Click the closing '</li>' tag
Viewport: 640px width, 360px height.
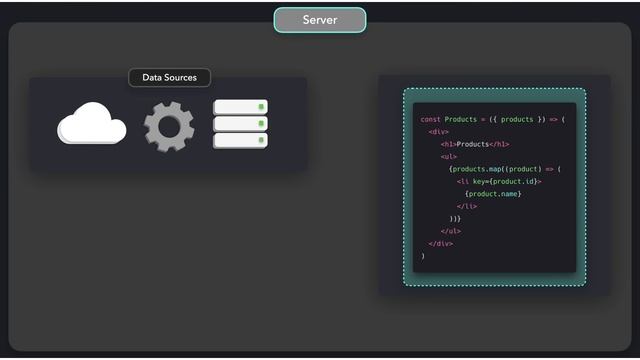click(x=467, y=206)
